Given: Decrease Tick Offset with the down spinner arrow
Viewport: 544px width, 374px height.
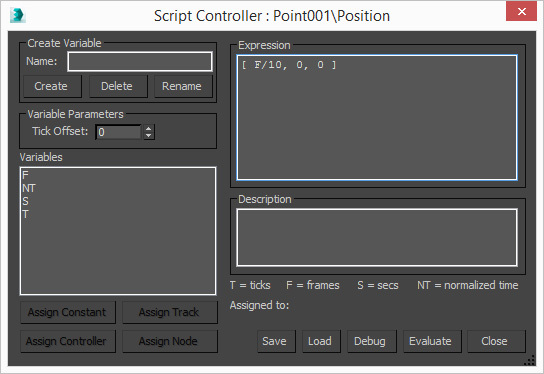Looking at the screenshot, I should click(x=148, y=135).
